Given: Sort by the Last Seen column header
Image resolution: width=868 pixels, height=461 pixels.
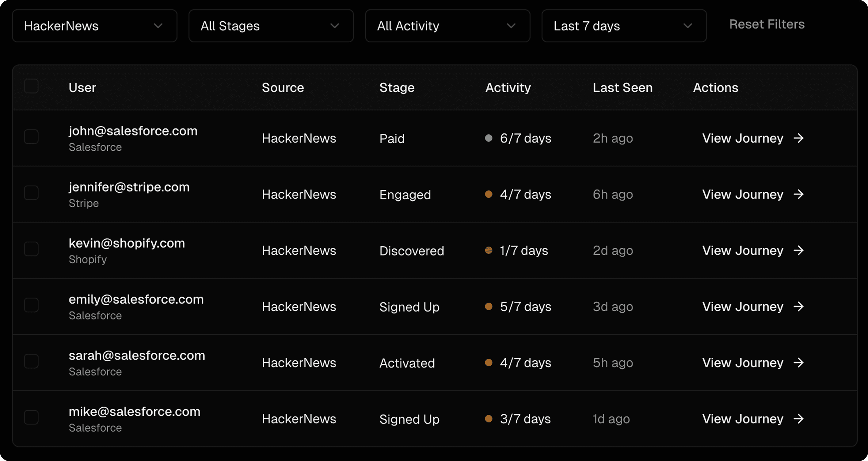Looking at the screenshot, I should [x=623, y=88].
